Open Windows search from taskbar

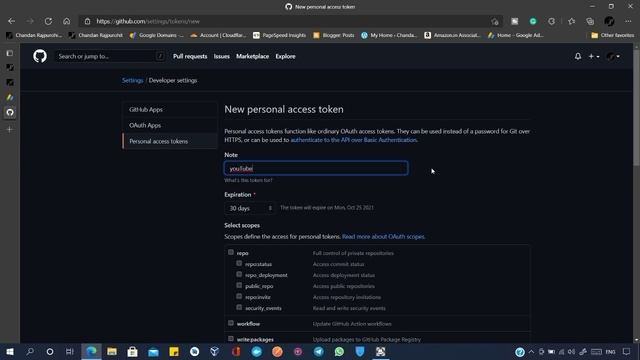click(30, 351)
